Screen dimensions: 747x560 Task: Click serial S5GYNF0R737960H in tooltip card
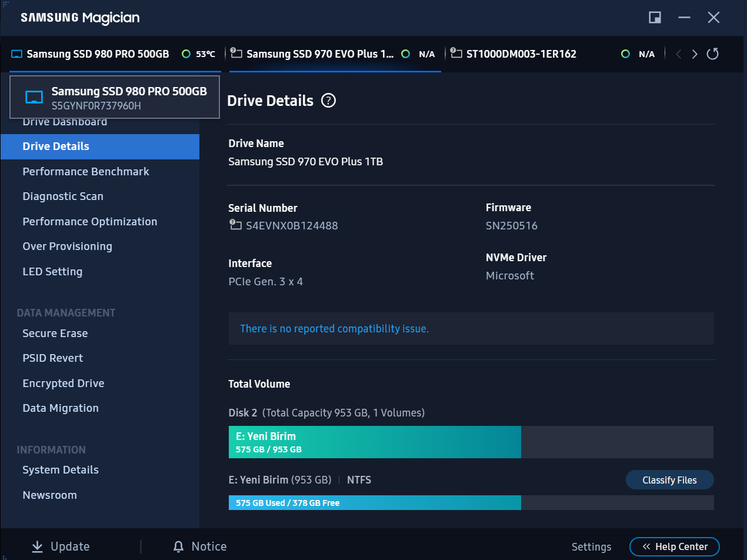(x=96, y=106)
